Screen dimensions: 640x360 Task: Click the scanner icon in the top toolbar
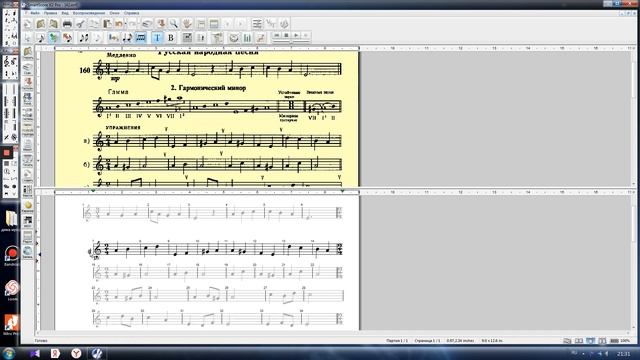(147, 24)
